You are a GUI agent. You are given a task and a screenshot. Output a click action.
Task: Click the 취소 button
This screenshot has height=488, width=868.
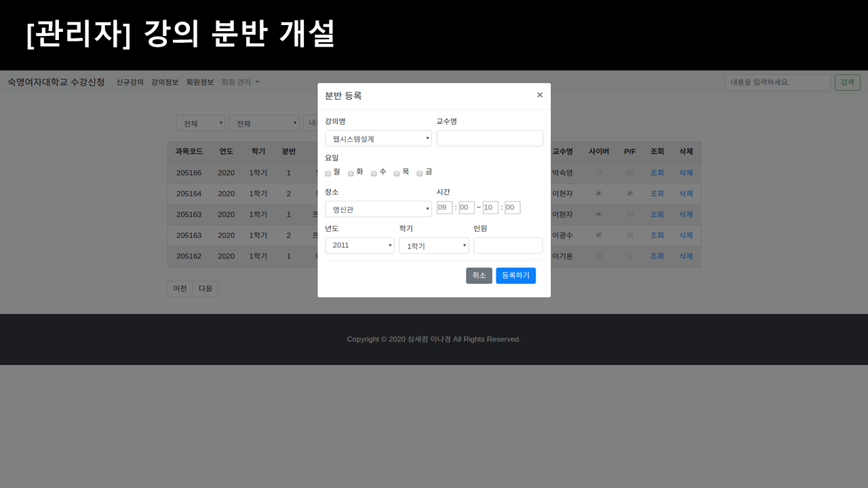(x=479, y=275)
